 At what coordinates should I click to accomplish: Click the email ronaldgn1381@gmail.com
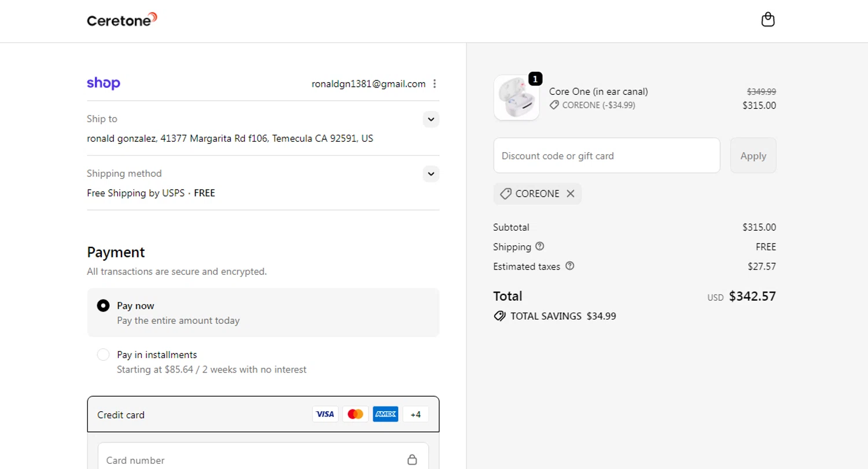[x=369, y=84]
